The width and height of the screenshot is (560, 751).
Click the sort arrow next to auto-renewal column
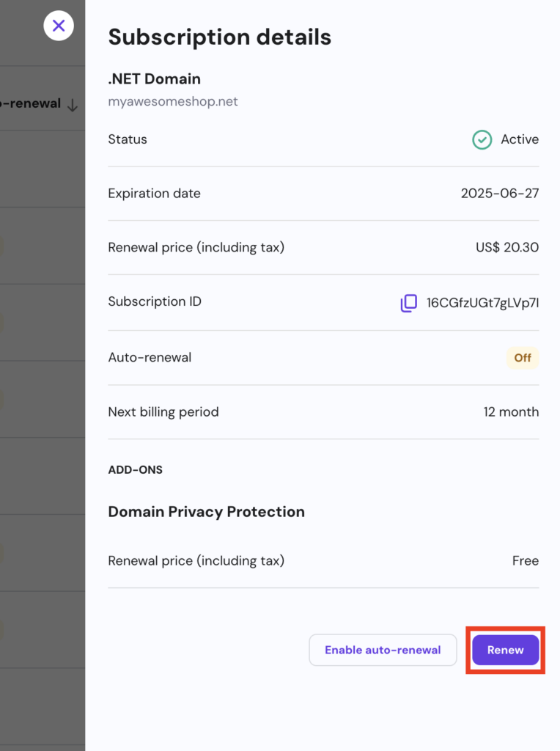(73, 105)
